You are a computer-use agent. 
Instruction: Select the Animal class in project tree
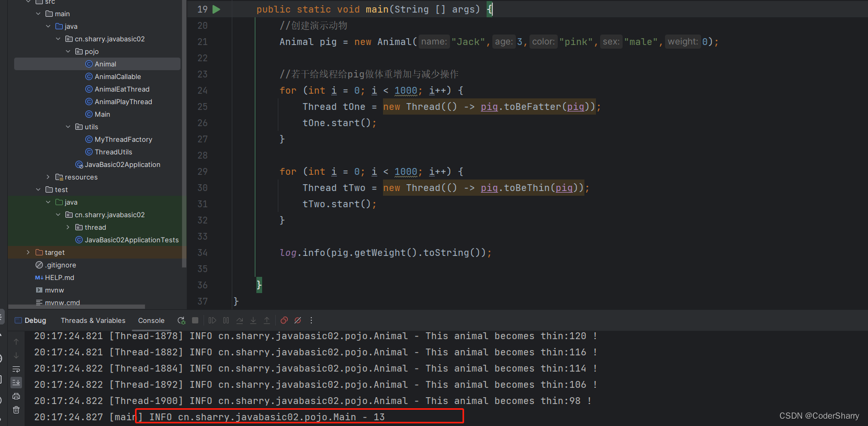97,64
